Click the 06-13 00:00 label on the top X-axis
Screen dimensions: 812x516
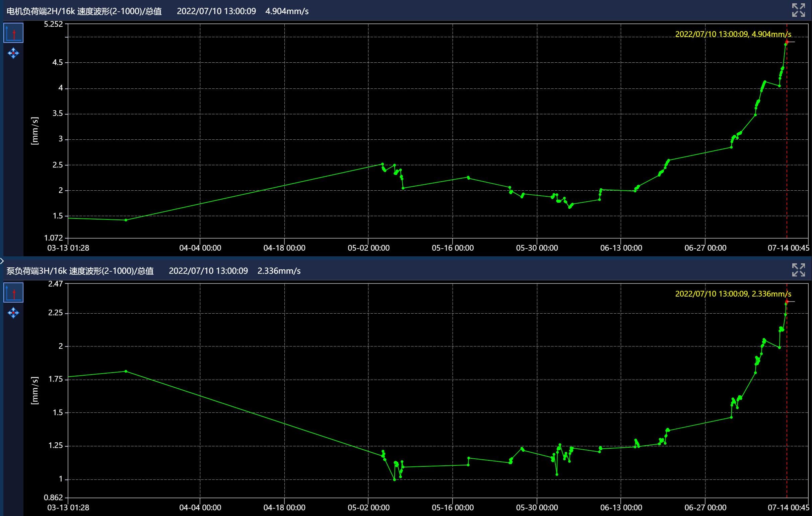pos(621,248)
